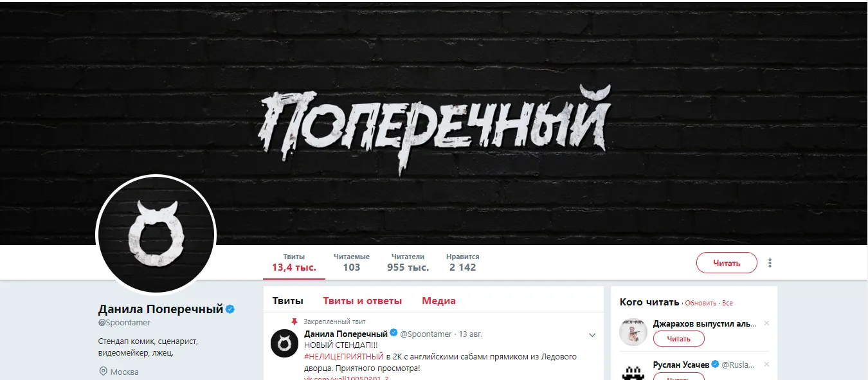Open the Читаемые 103 following list
Image resolution: width=868 pixels, height=380 pixels.
[351, 262]
